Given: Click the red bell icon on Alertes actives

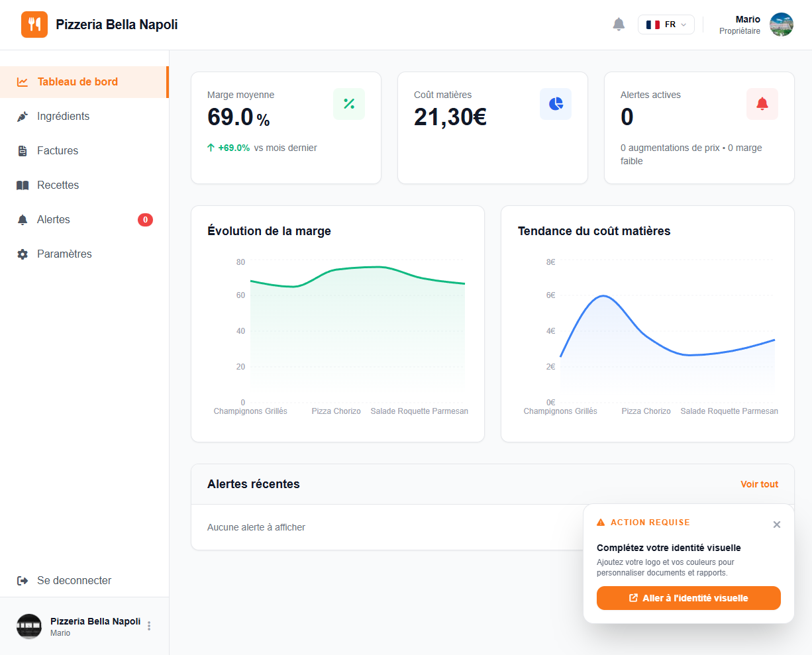Looking at the screenshot, I should pyautogui.click(x=762, y=104).
